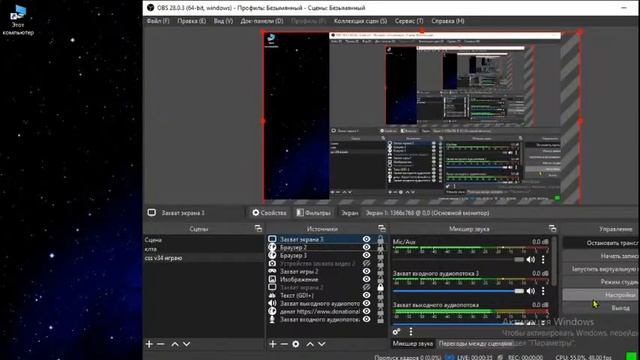Move the scene down in Сцены panel
The width and height of the screenshot is (640, 360).
[187, 344]
